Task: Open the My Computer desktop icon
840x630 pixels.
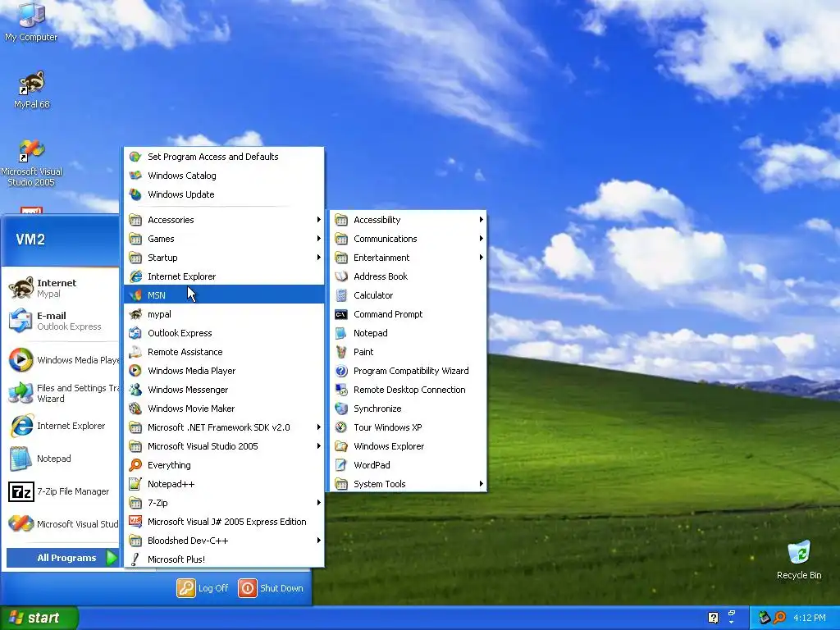Action: [31, 21]
